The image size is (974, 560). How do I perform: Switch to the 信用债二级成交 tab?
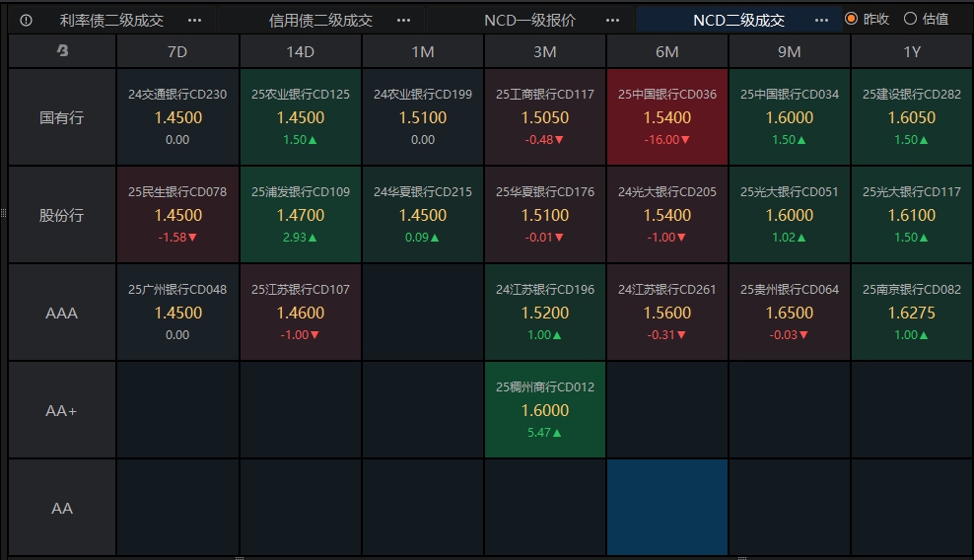pos(320,21)
